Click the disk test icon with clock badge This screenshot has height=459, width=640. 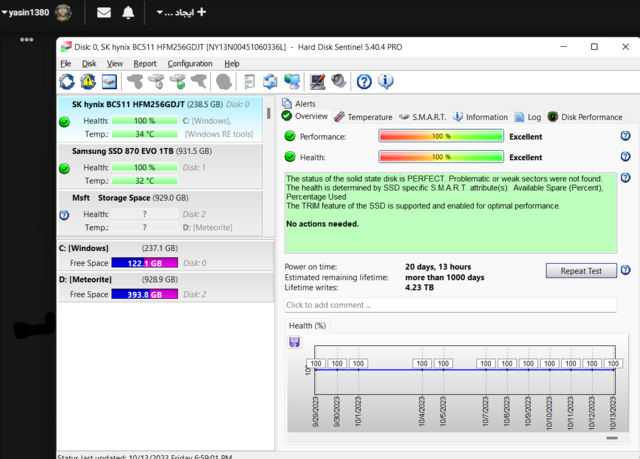pos(156,82)
